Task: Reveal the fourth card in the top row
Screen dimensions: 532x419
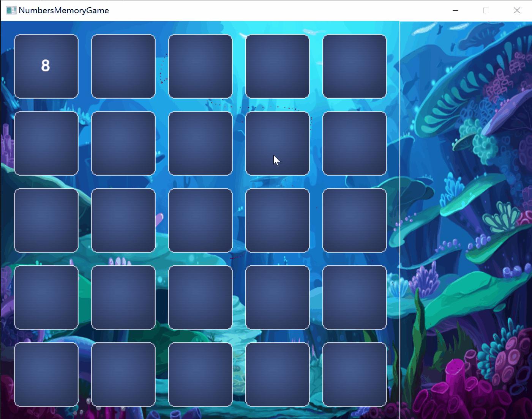Action: point(277,66)
